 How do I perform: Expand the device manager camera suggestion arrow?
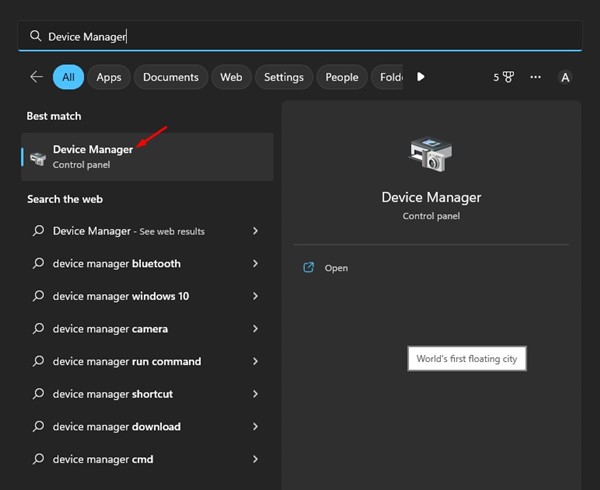click(256, 329)
